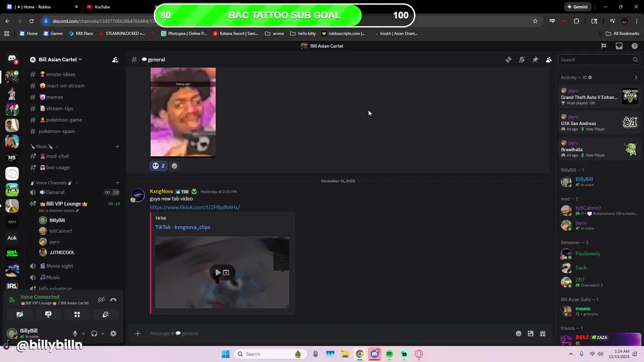Click the KxngNova username in chat

(x=162, y=192)
